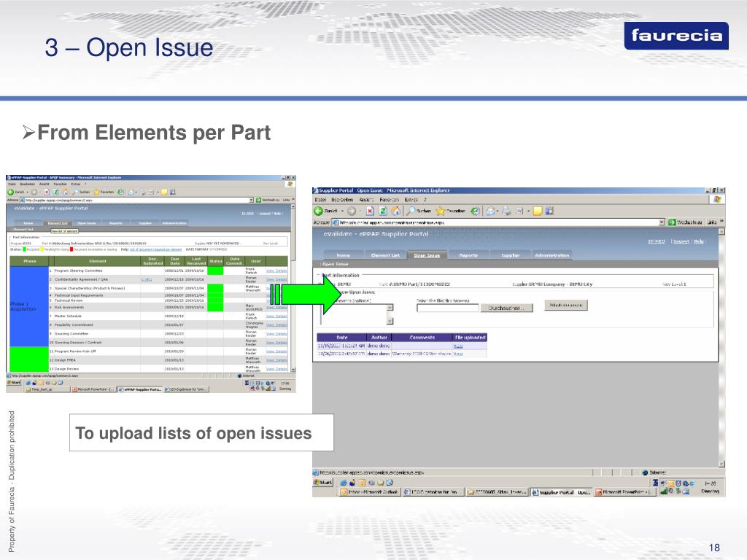The height and width of the screenshot is (560, 747).
Task: Click comments box scroll-down arrow
Action: (390, 322)
